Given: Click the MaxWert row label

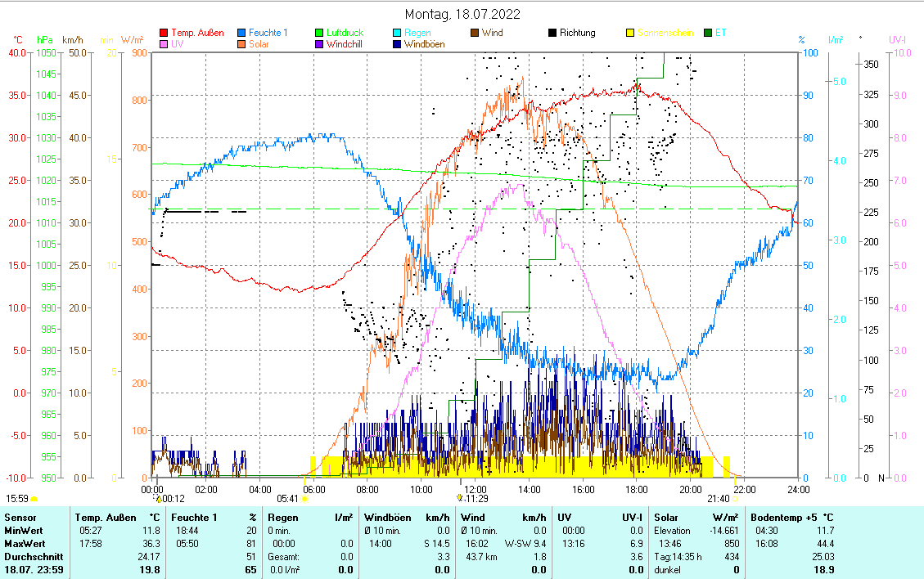Looking at the screenshot, I should 23,544.
